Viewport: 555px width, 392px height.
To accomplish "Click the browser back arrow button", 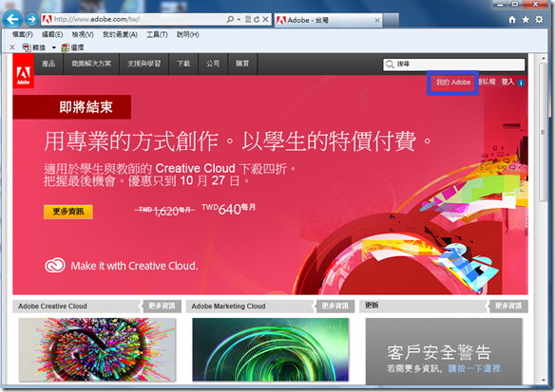I will tap(12, 19).
